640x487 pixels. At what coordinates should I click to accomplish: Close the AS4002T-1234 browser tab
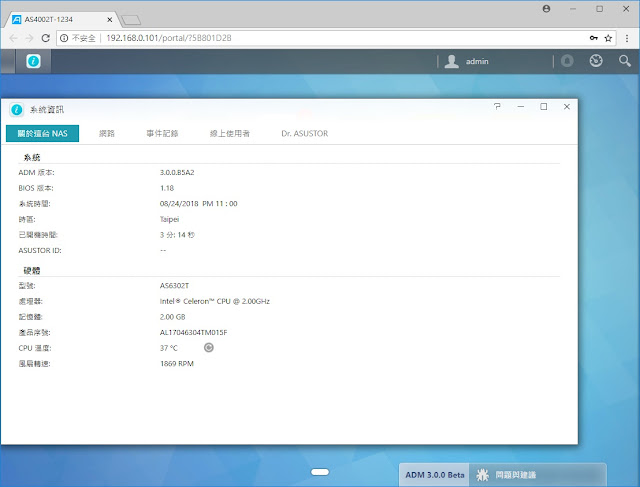[110, 20]
